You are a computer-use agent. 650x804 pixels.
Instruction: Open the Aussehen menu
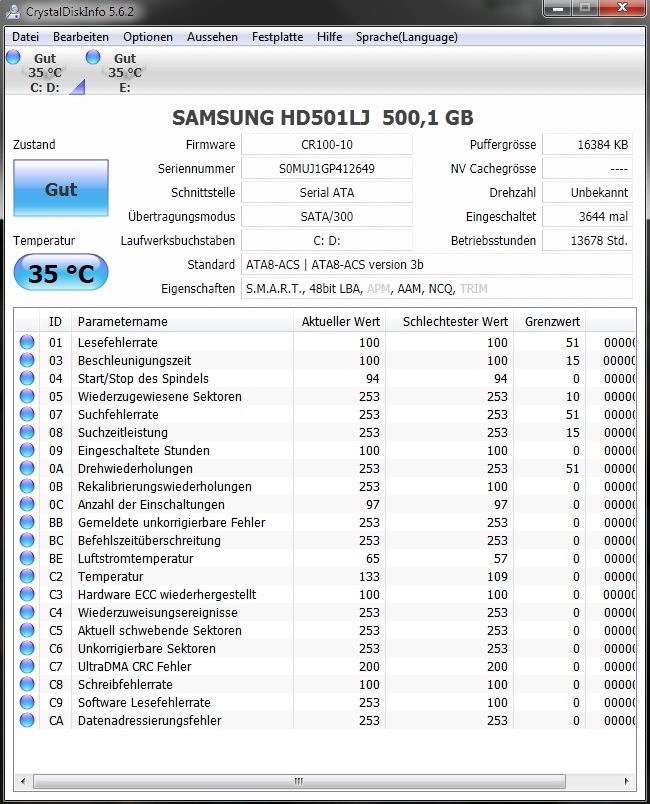click(212, 37)
